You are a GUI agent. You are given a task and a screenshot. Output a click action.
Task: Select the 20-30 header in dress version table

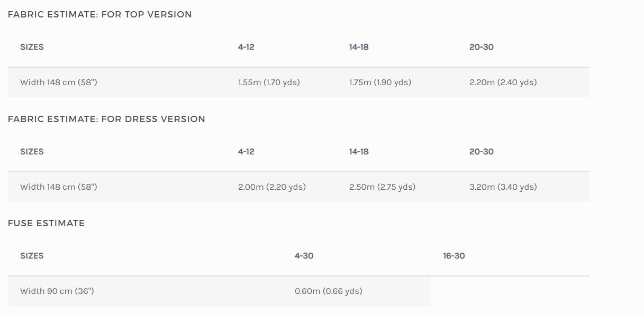coord(481,152)
